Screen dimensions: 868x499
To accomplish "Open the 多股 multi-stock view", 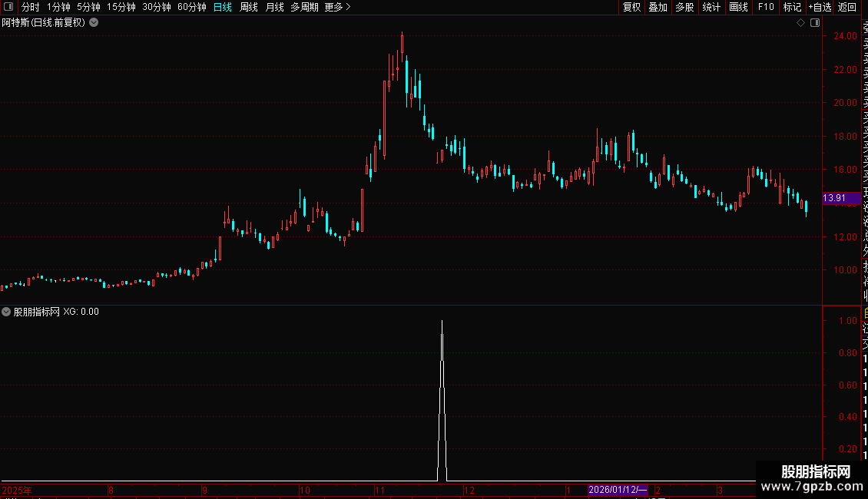I will click(x=684, y=7).
